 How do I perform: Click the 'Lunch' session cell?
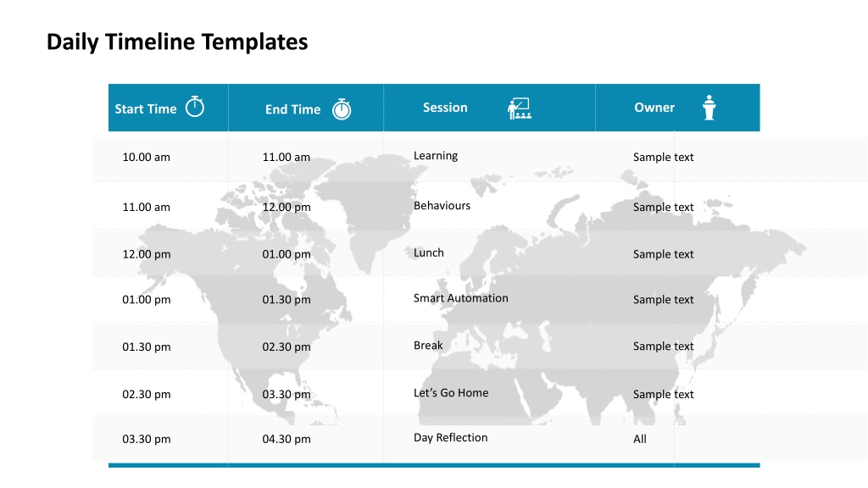(x=428, y=252)
